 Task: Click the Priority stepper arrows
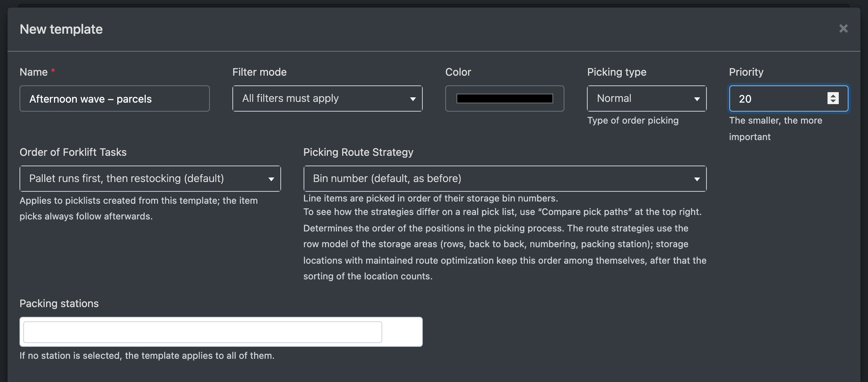833,98
